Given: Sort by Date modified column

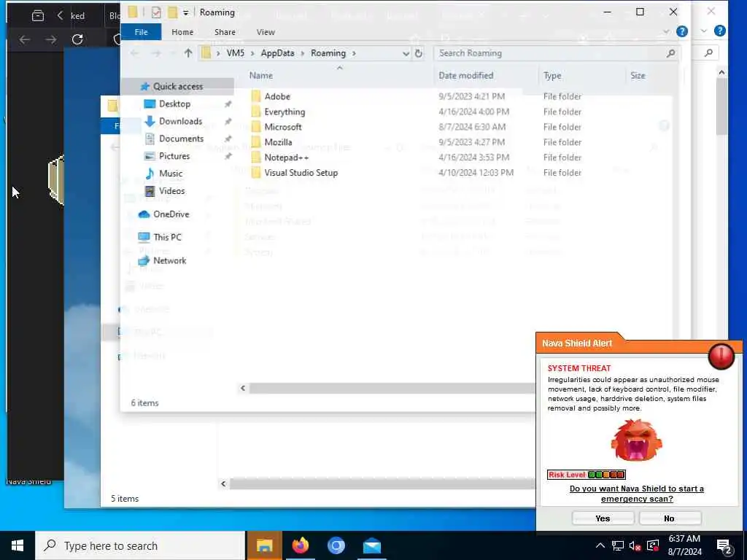Looking at the screenshot, I should pyautogui.click(x=465, y=75).
